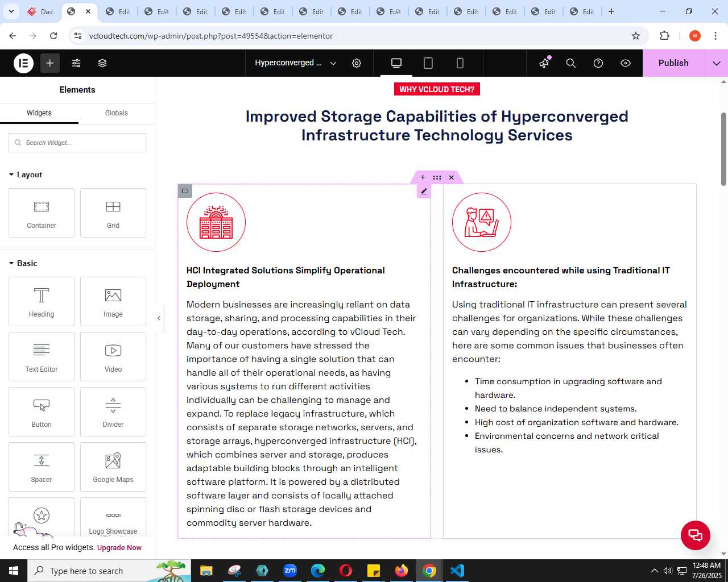Viewport: 728px width, 582px height.
Task: Open File Explorer from taskbar
Action: point(206,571)
